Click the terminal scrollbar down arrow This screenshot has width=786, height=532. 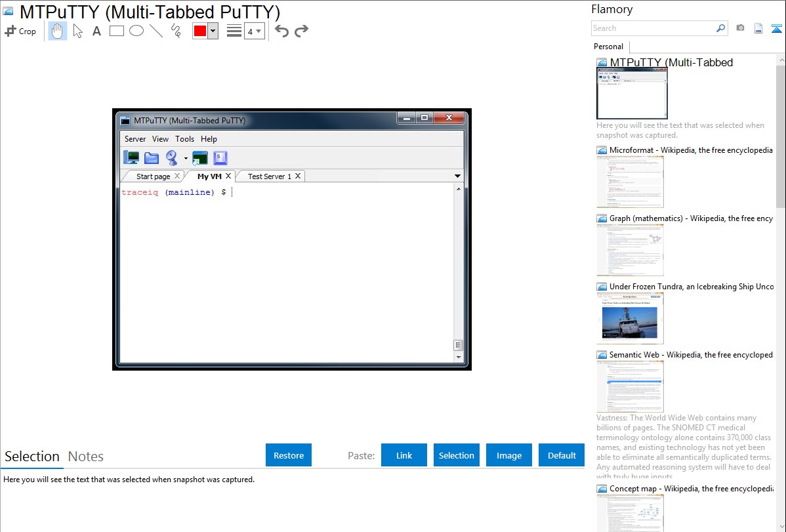(x=458, y=358)
